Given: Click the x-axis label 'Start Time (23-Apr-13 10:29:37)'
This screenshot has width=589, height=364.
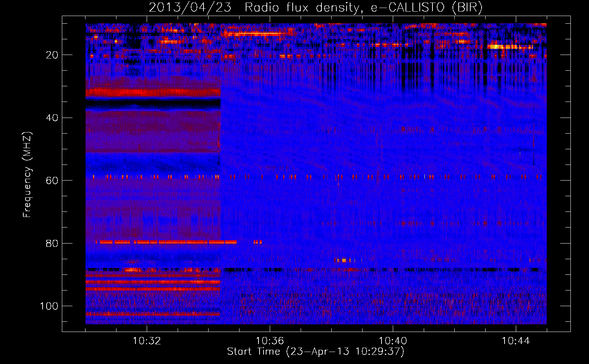Looking at the screenshot, I should (316, 352).
